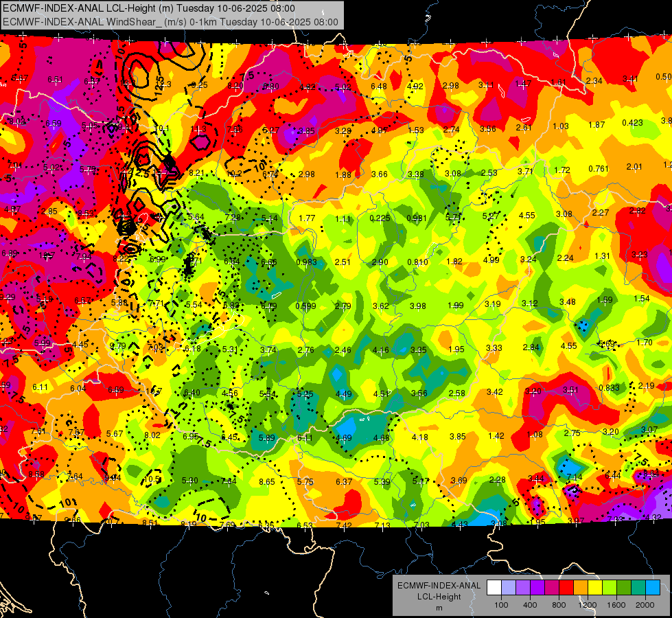Click the legend tick label 1600
This screenshot has width=672, height=618.
[616, 605]
